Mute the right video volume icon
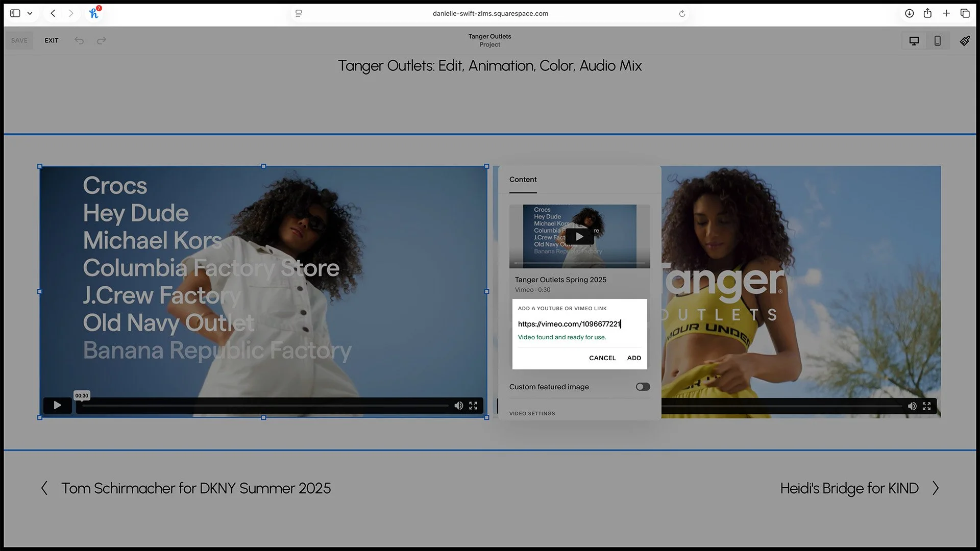This screenshot has width=980, height=551. (x=912, y=406)
